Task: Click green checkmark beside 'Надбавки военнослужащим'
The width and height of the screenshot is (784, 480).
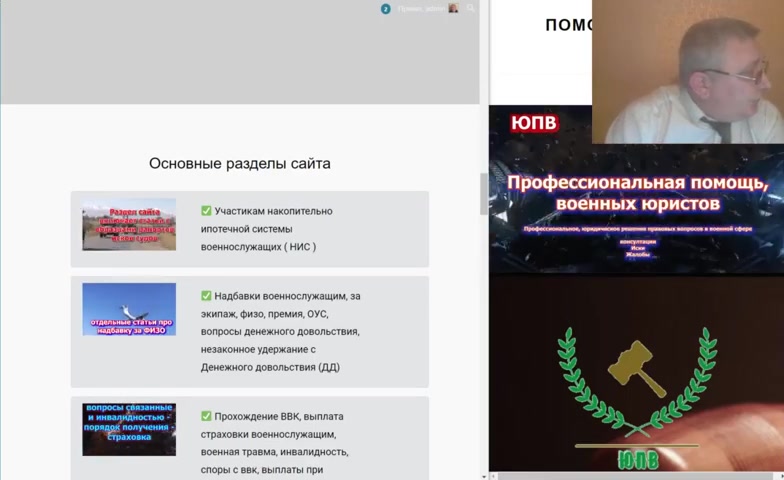Action: [x=206, y=296]
